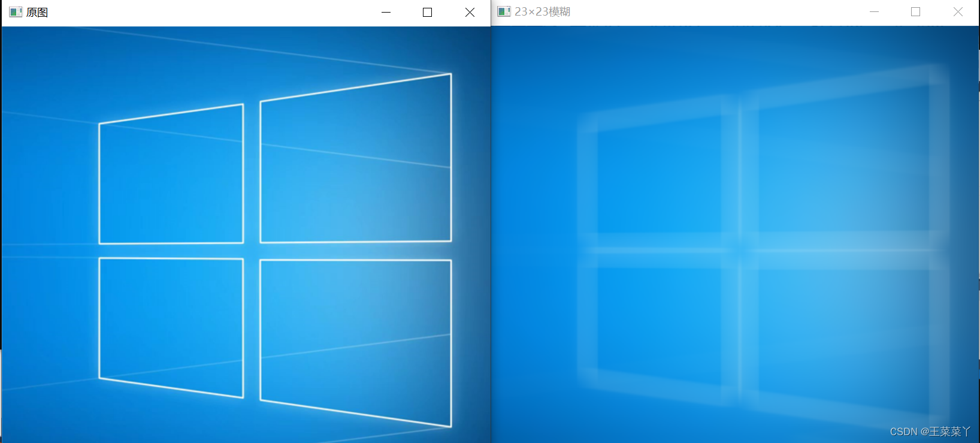Minimize the 23×23模糊 window
This screenshot has height=443, width=980.
pyautogui.click(x=875, y=11)
